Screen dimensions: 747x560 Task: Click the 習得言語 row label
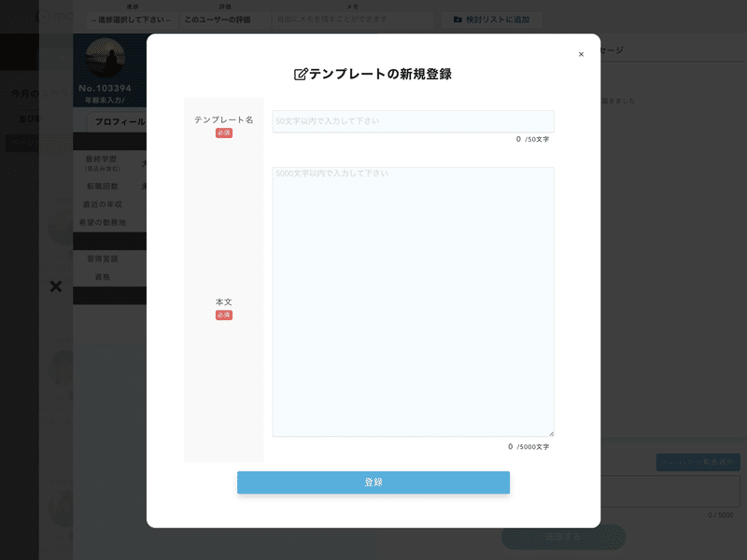[x=102, y=259]
